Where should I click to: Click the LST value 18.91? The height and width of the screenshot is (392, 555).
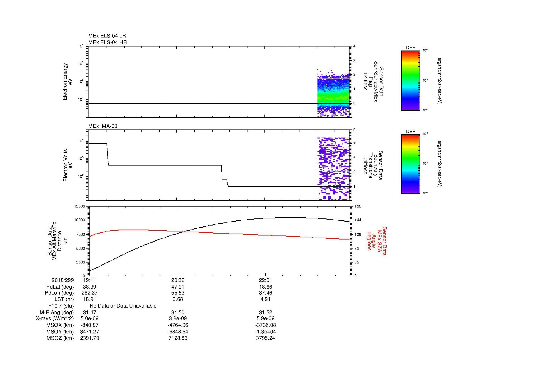click(x=89, y=299)
